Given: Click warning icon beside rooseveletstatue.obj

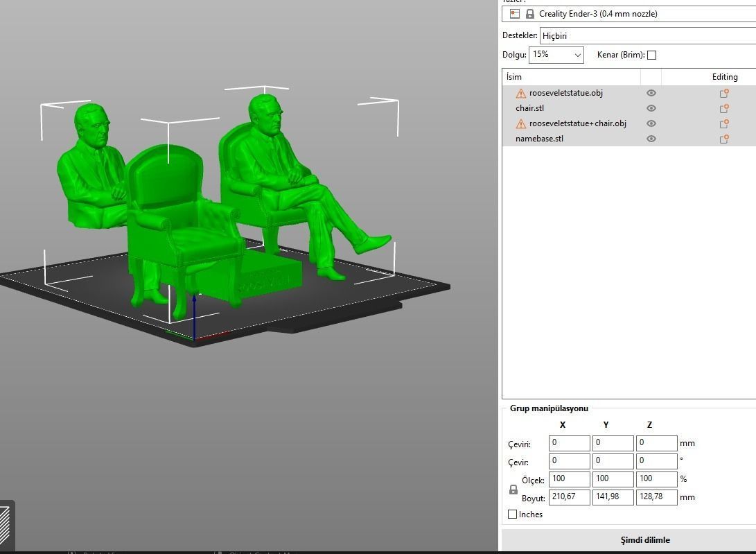Looking at the screenshot, I should tap(520, 94).
